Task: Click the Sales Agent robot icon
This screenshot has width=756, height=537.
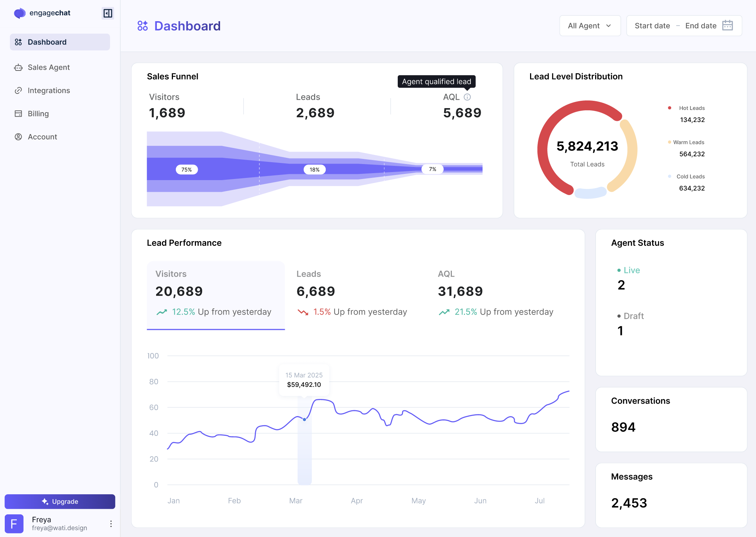Action: [18, 68]
